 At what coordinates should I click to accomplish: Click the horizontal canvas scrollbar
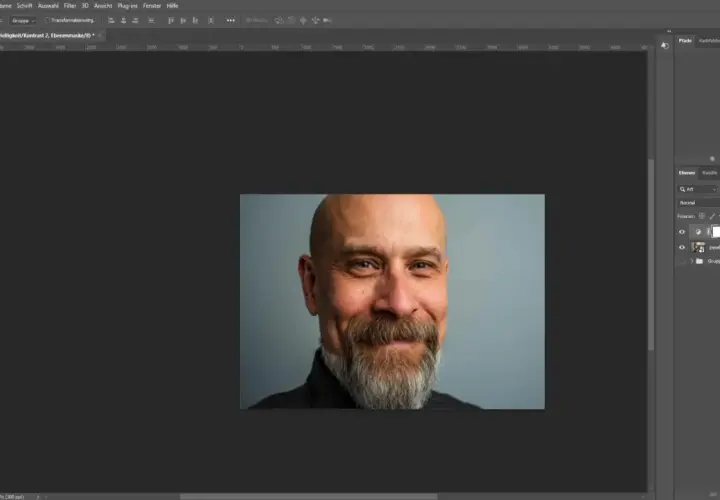pyautogui.click(x=309, y=496)
